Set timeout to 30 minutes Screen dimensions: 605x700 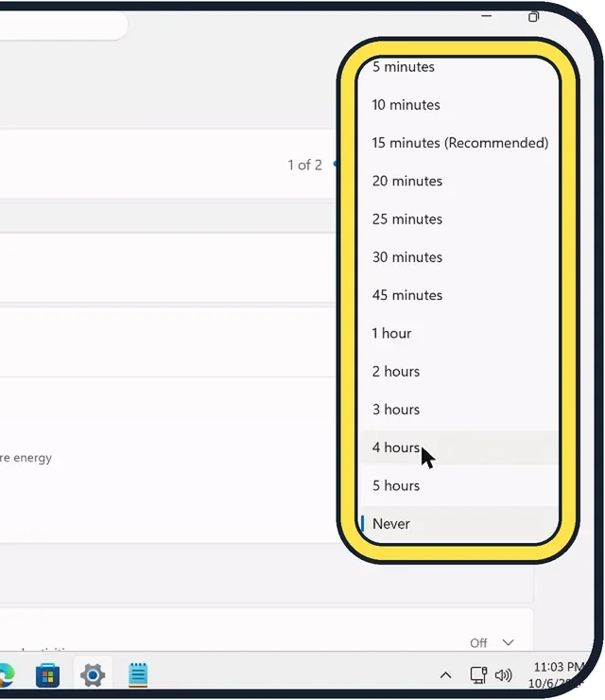pos(458,257)
